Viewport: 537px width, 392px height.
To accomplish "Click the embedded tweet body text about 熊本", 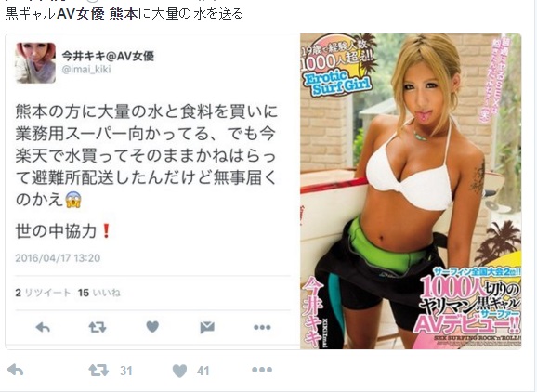I will (146, 155).
